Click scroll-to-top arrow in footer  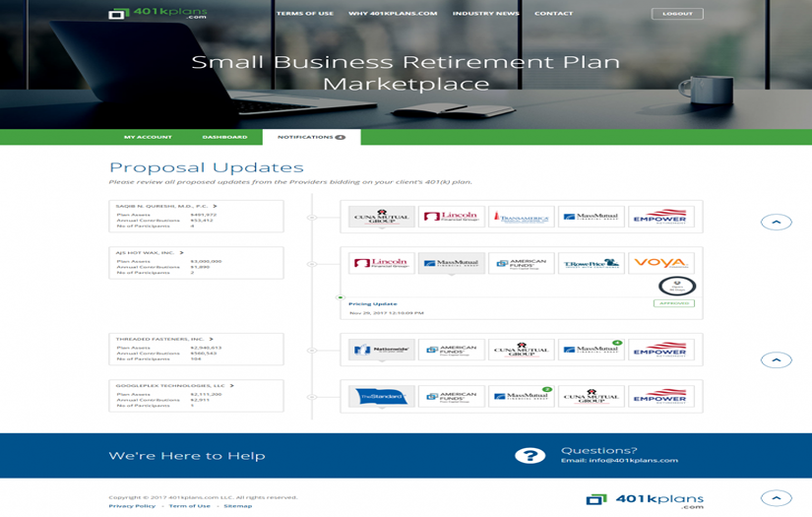click(x=776, y=498)
